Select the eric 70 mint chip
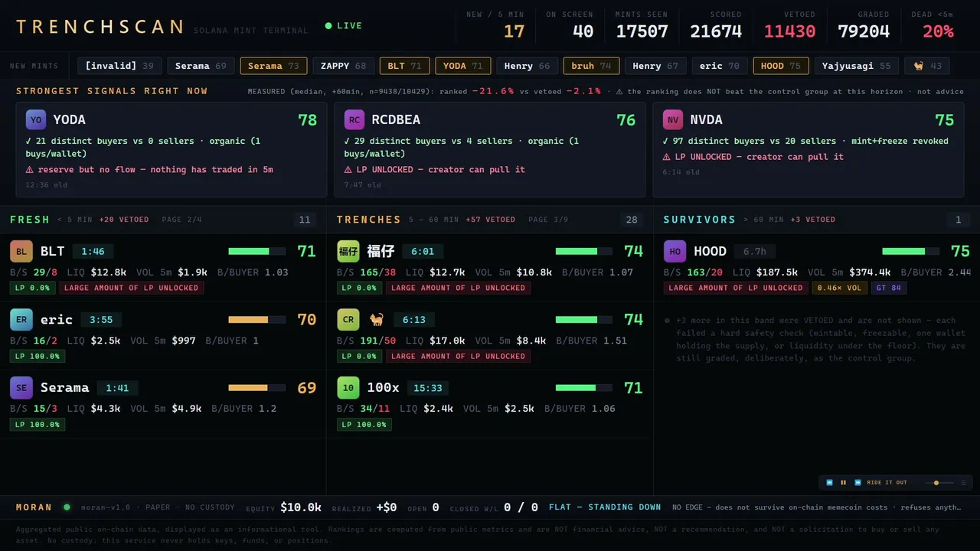The height and width of the screenshot is (551, 980). coord(720,66)
